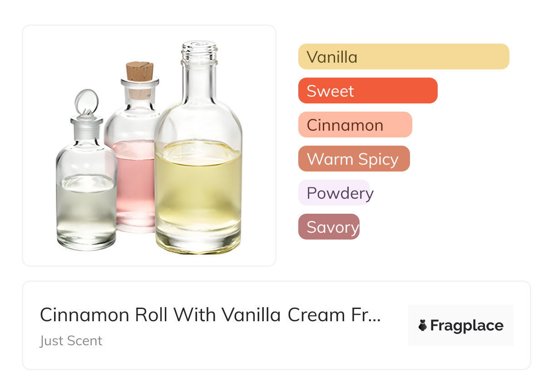Click the Cinnamon accord bar
The height and width of the screenshot is (392, 553).
[x=355, y=125]
